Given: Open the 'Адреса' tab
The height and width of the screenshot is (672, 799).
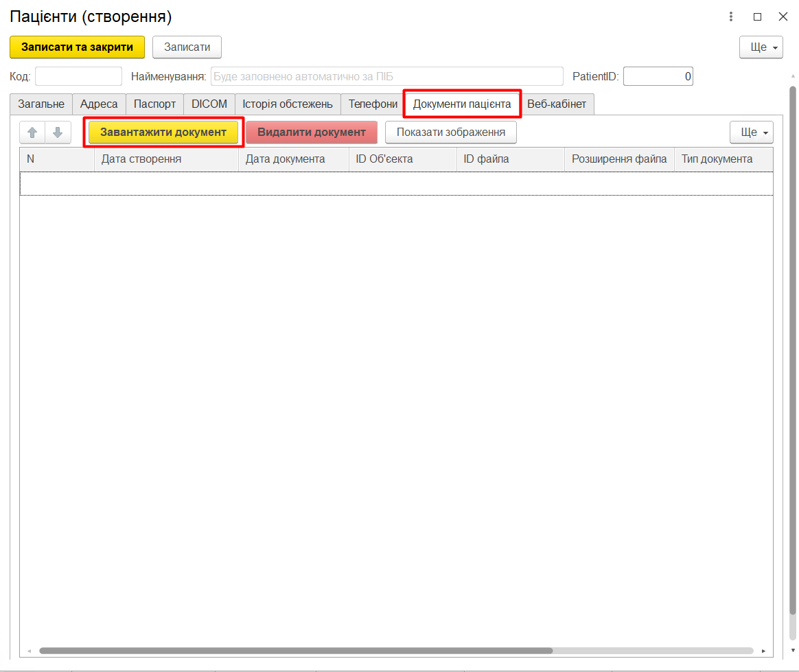Looking at the screenshot, I should pyautogui.click(x=99, y=104).
